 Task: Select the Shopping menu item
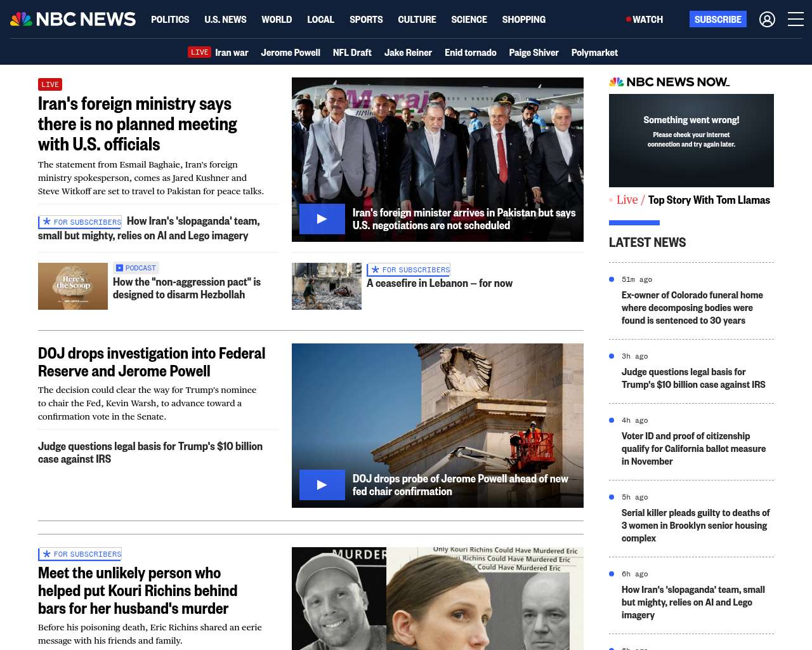[x=523, y=20]
